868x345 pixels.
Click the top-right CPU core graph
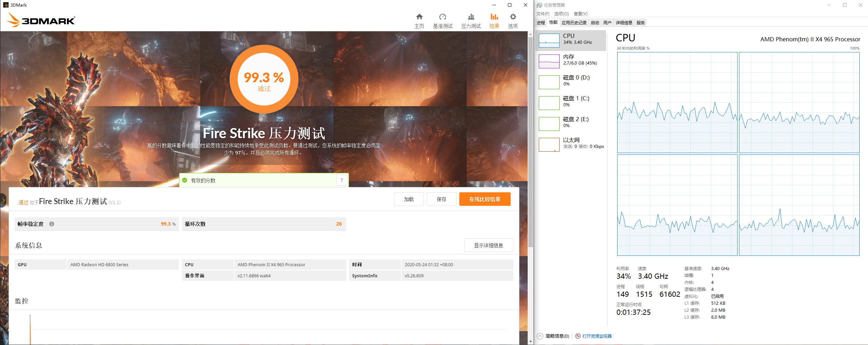tap(799, 103)
